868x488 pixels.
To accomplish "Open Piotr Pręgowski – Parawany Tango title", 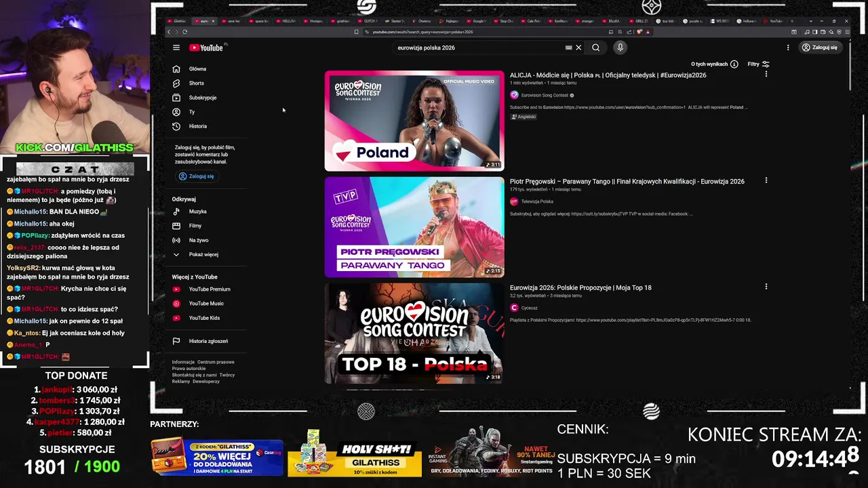I will (627, 182).
